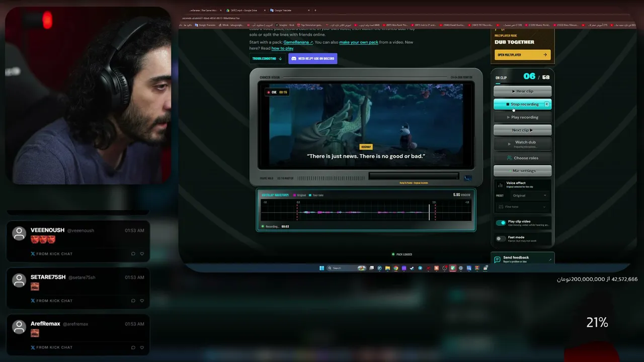Click the Open Multiplayer button
The image size is (644, 362).
click(522, 55)
